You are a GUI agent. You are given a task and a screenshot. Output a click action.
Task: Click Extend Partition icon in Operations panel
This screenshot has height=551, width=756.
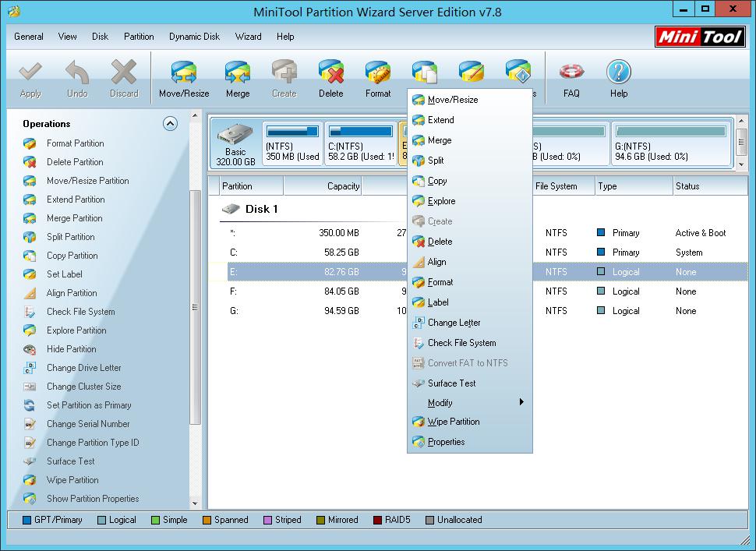point(30,200)
